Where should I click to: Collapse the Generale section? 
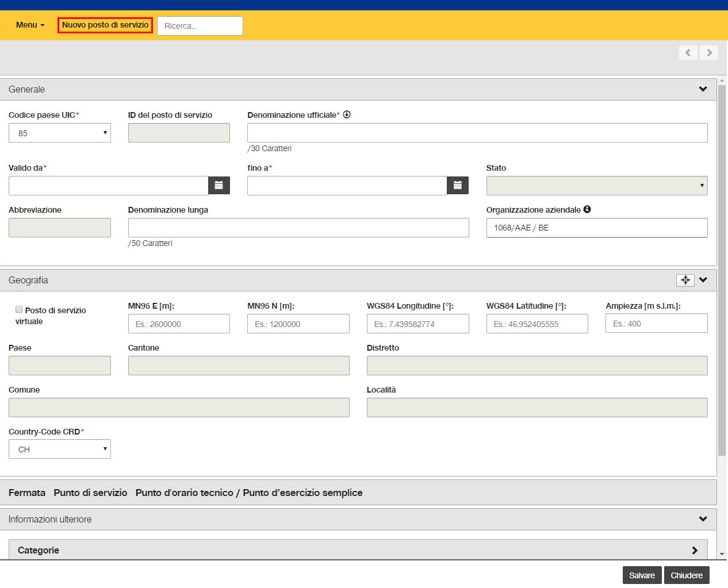pos(703,89)
